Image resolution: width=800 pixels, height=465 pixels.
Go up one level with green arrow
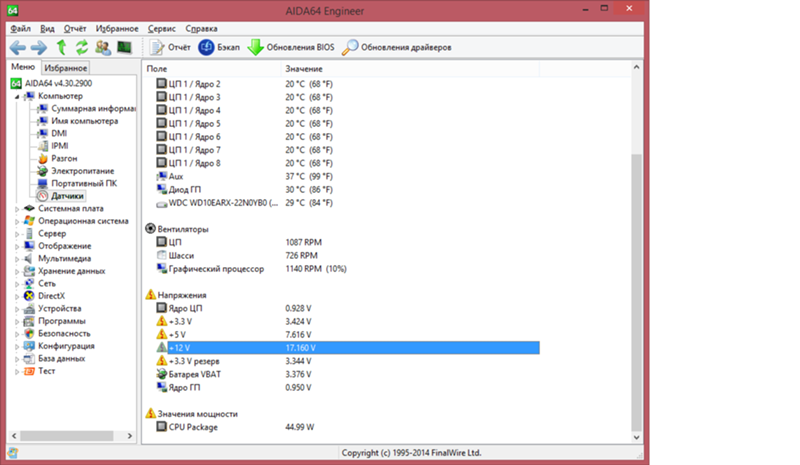(61, 47)
